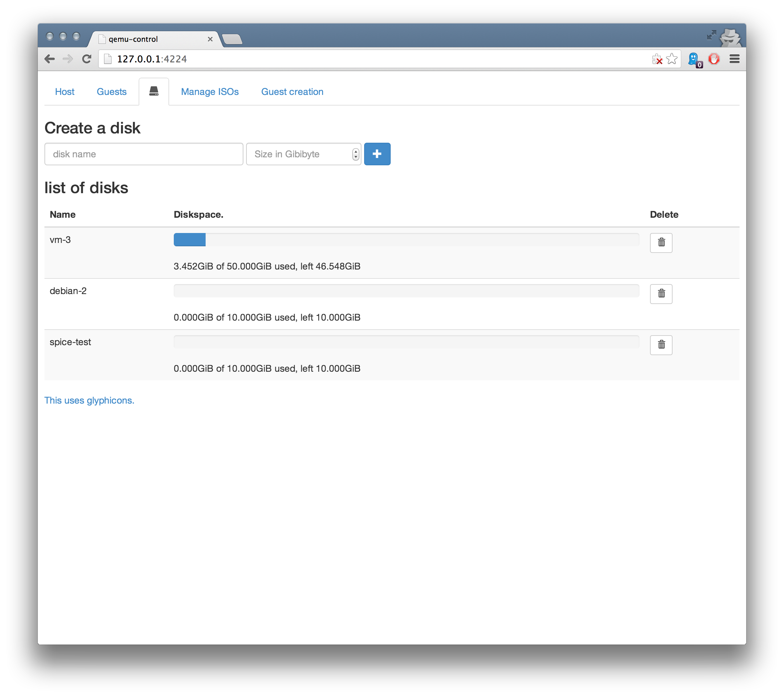Click the disk name input field
The image size is (784, 697).
pos(143,153)
